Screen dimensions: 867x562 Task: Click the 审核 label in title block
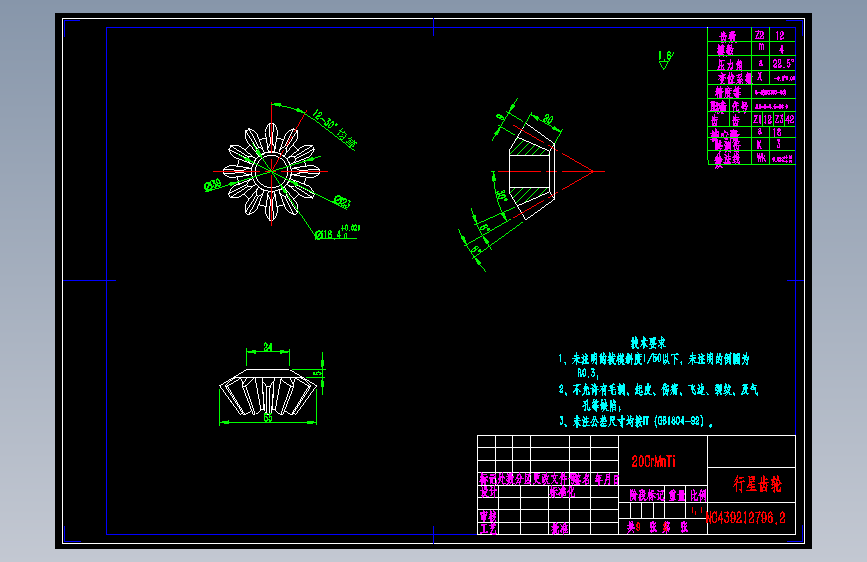click(x=488, y=516)
